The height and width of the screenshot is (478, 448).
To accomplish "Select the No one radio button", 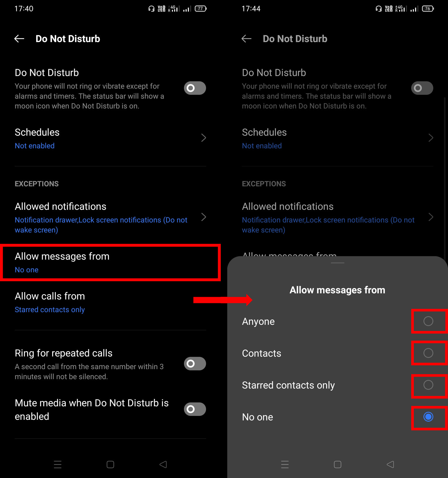I will point(428,417).
